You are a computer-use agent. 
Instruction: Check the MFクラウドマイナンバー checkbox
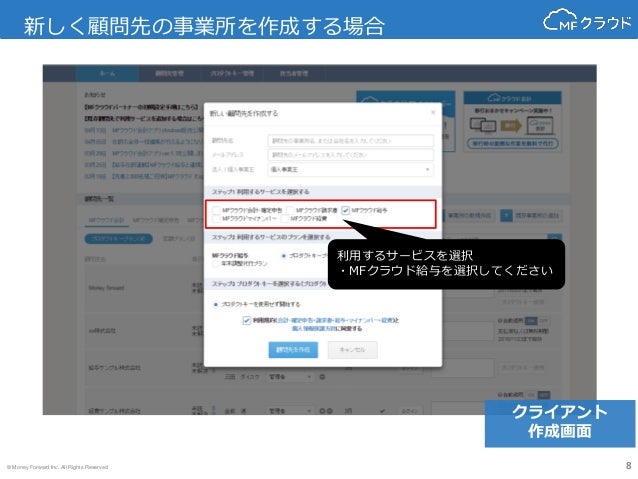pos(216,219)
